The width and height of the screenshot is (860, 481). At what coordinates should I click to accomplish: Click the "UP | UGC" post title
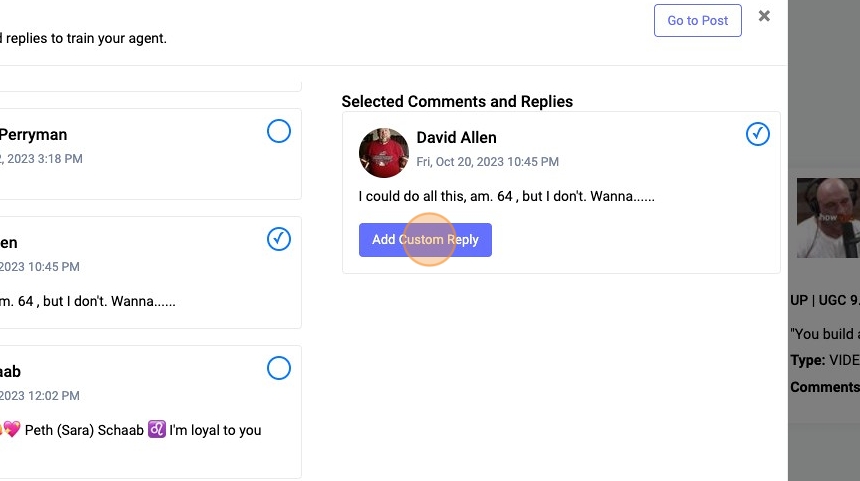tap(824, 300)
